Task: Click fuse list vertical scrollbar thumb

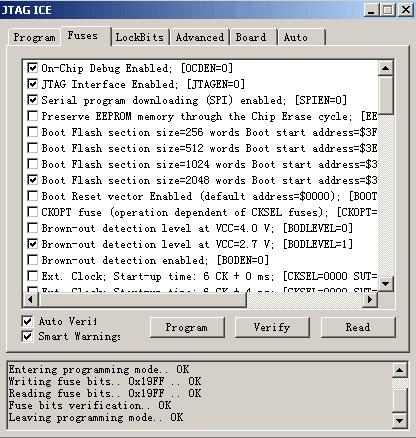Action: (386, 95)
